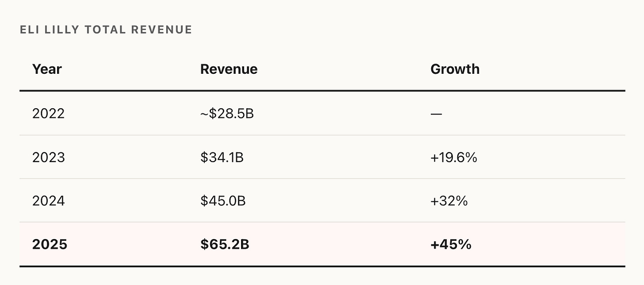Click the Year column header
The width and height of the screenshot is (644, 285).
click(47, 69)
